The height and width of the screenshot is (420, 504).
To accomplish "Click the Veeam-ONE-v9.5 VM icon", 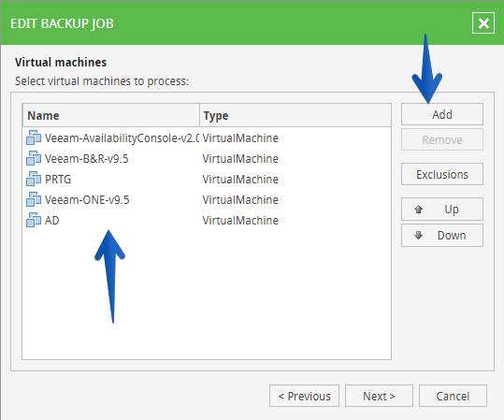I will coord(34,199).
